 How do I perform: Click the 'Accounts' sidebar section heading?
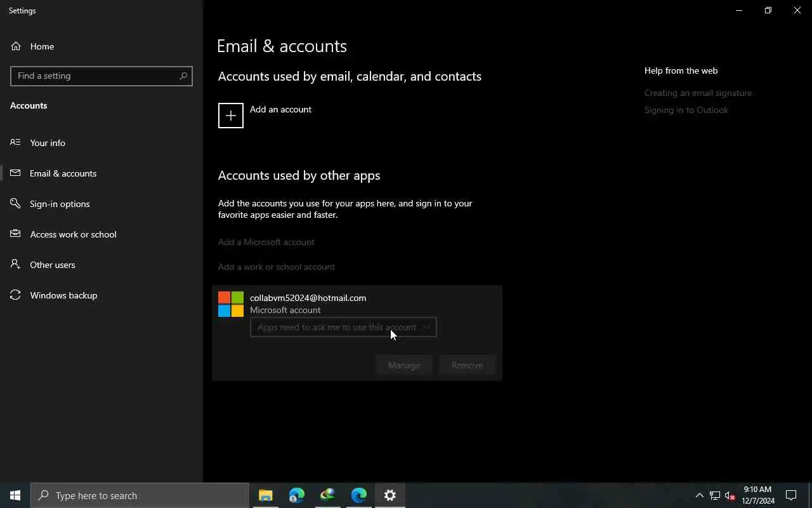[x=29, y=105]
